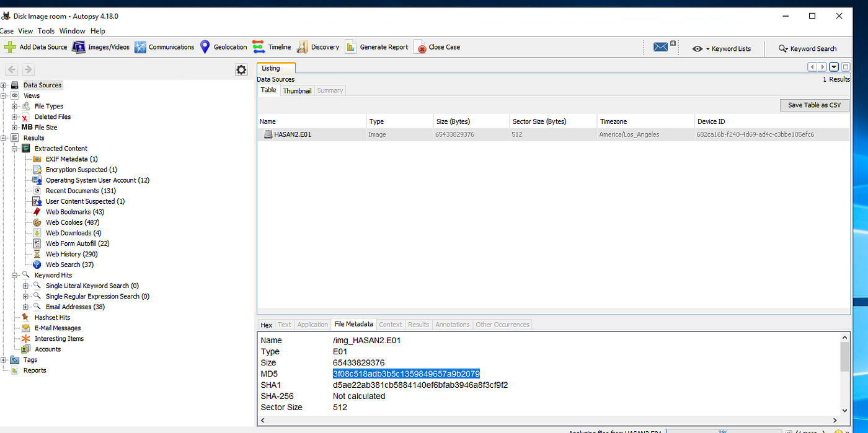Collapse the Views tree node

coord(4,95)
